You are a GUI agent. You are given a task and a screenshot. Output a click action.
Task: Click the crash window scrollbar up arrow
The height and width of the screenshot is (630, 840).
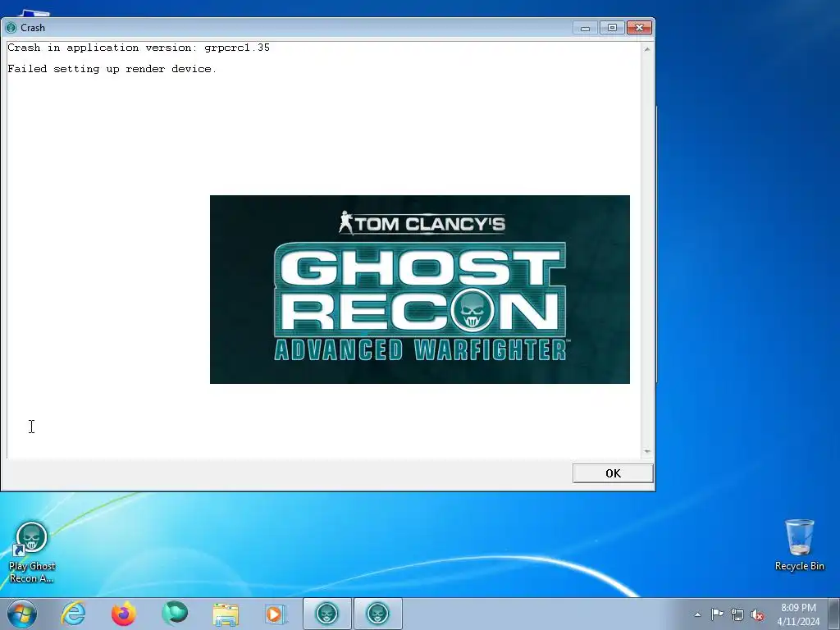click(647, 49)
